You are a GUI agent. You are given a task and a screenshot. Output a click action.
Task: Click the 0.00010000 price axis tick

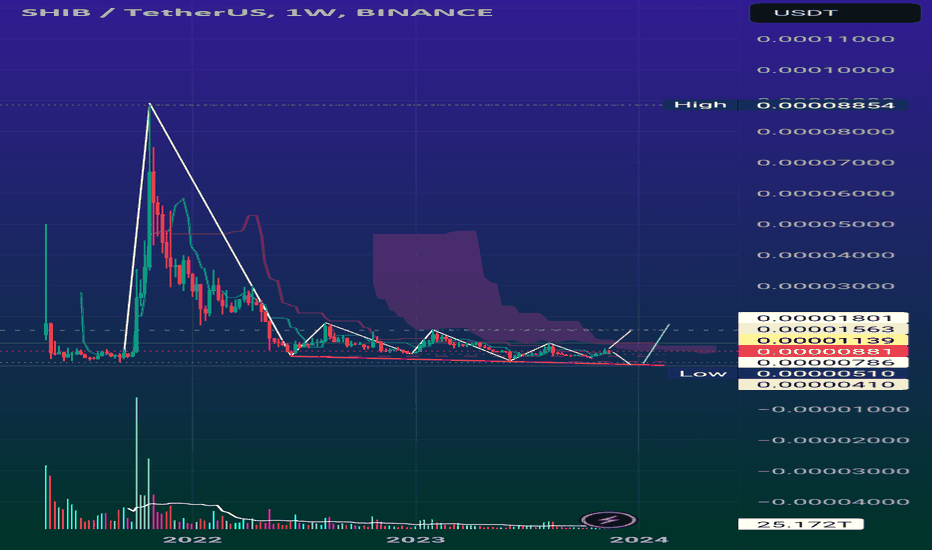(826, 70)
